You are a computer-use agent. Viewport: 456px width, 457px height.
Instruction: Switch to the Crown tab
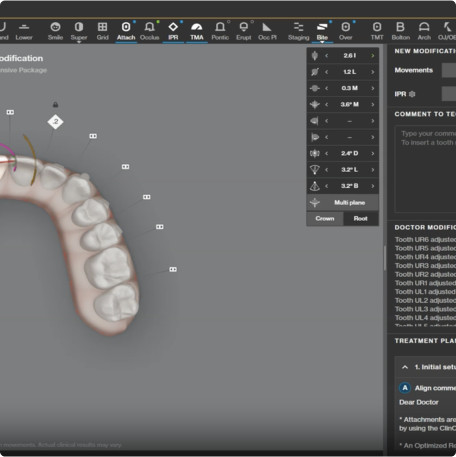click(x=325, y=219)
